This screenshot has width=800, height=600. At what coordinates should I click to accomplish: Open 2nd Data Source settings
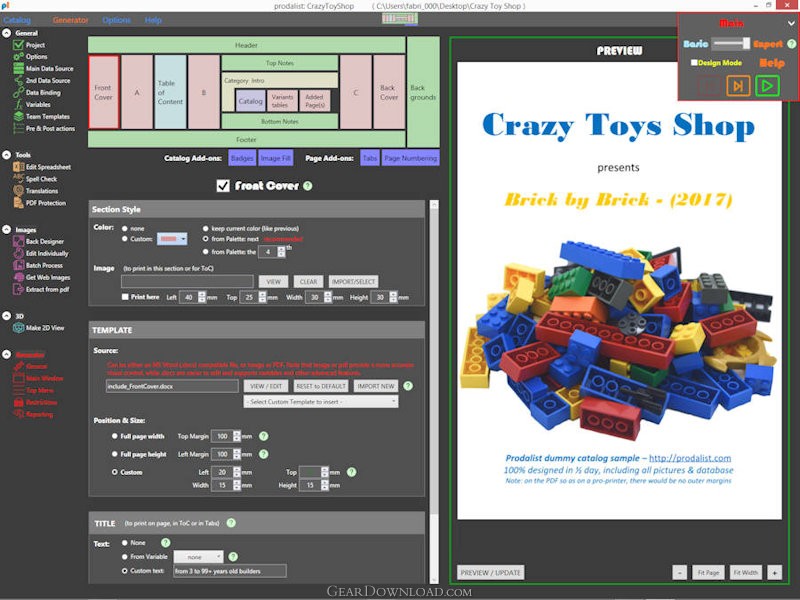(x=42, y=81)
